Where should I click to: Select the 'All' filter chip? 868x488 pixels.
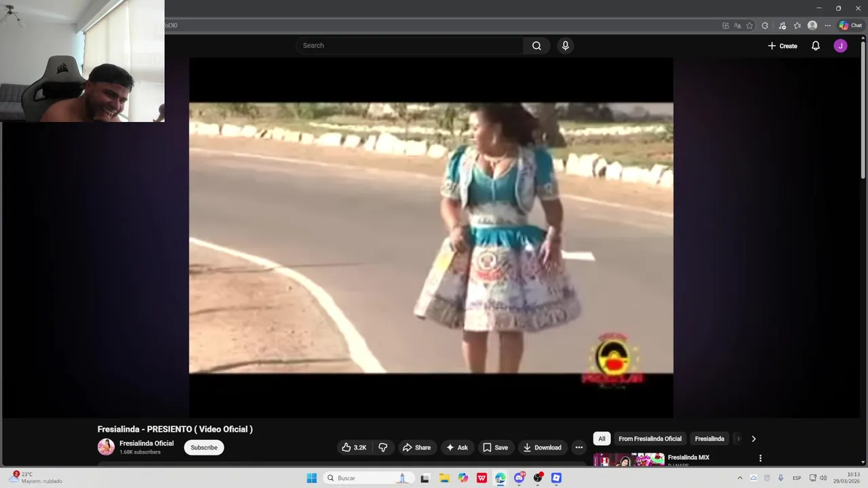coord(601,439)
